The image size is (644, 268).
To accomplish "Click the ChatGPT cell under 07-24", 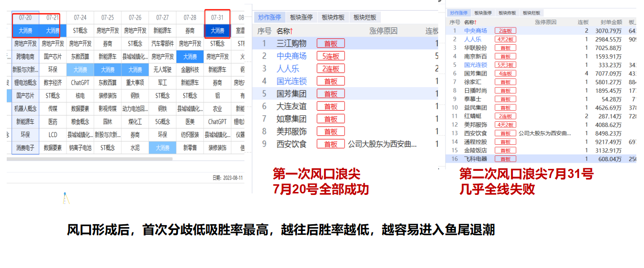I will pos(80,83).
